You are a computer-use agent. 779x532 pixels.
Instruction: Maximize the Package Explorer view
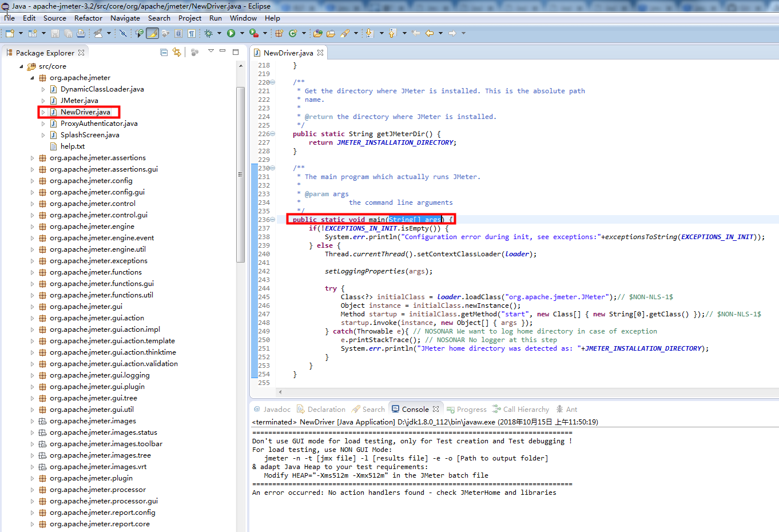[x=235, y=51]
